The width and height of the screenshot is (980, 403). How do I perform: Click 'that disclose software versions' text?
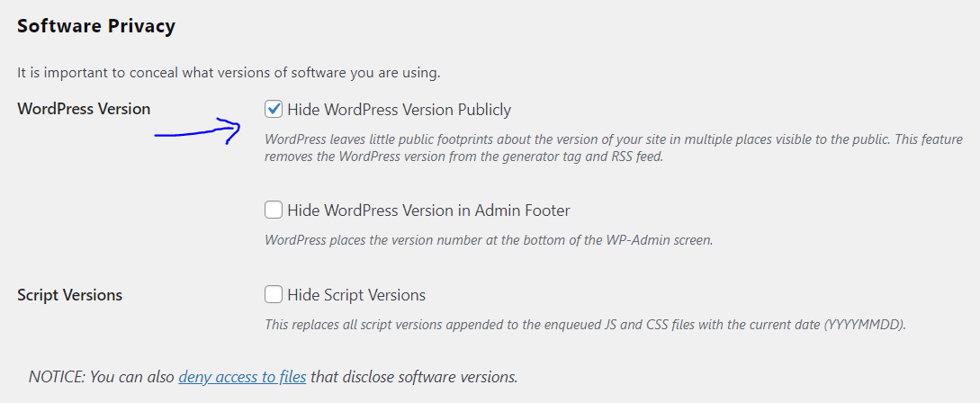coord(413,376)
